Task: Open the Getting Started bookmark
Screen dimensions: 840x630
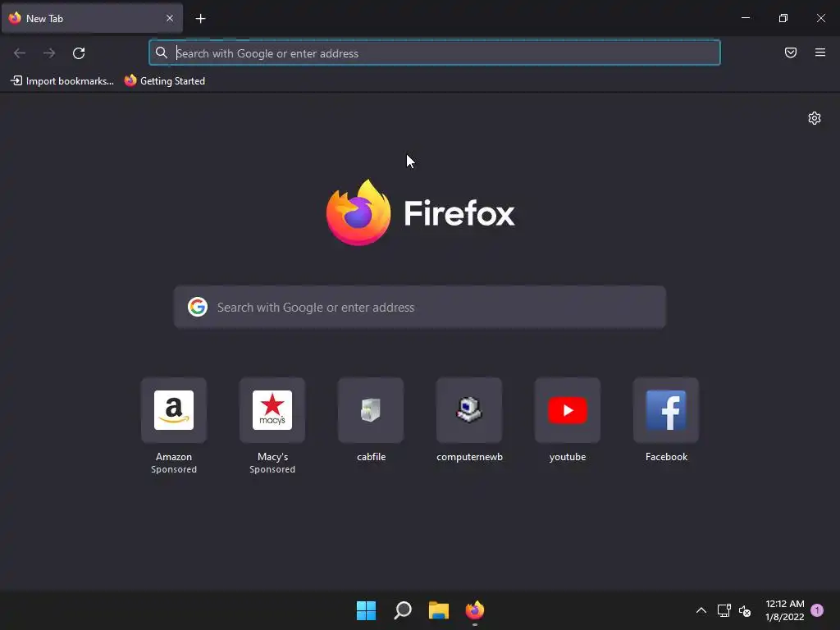Action: [x=165, y=81]
